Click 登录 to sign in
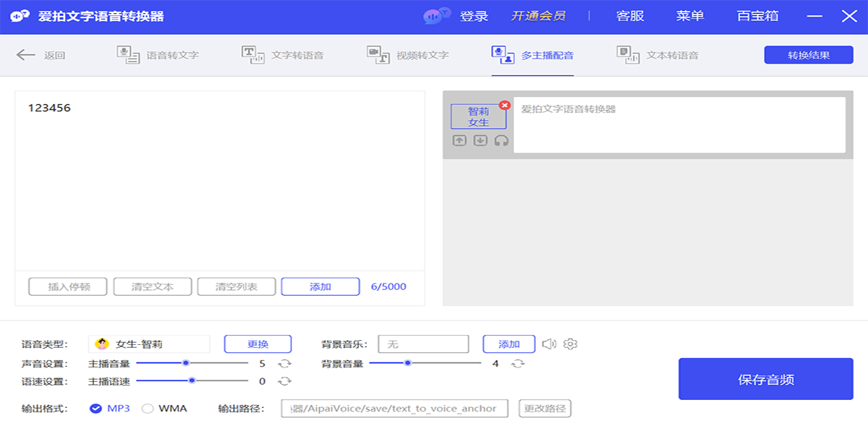This screenshot has width=868, height=434. click(475, 16)
